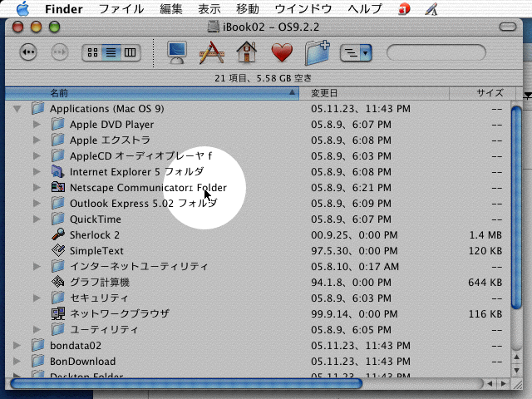Click the horizontal scroll right arrow

(x=504, y=384)
